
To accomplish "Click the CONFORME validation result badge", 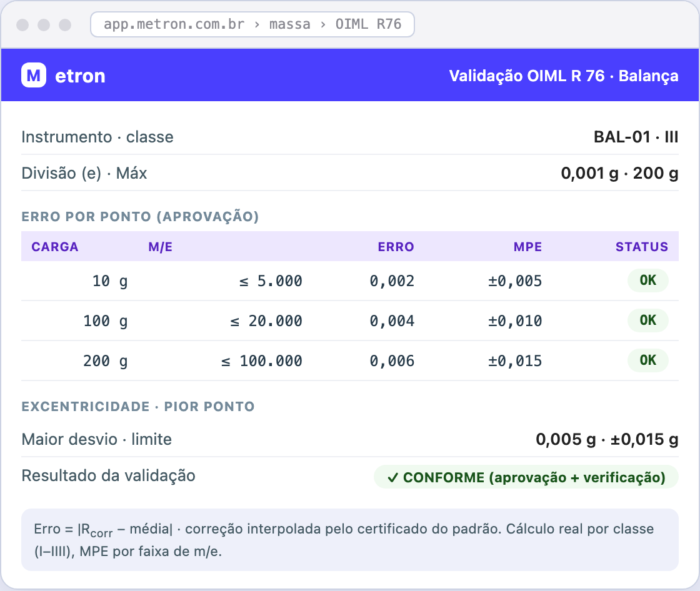I will [x=526, y=477].
